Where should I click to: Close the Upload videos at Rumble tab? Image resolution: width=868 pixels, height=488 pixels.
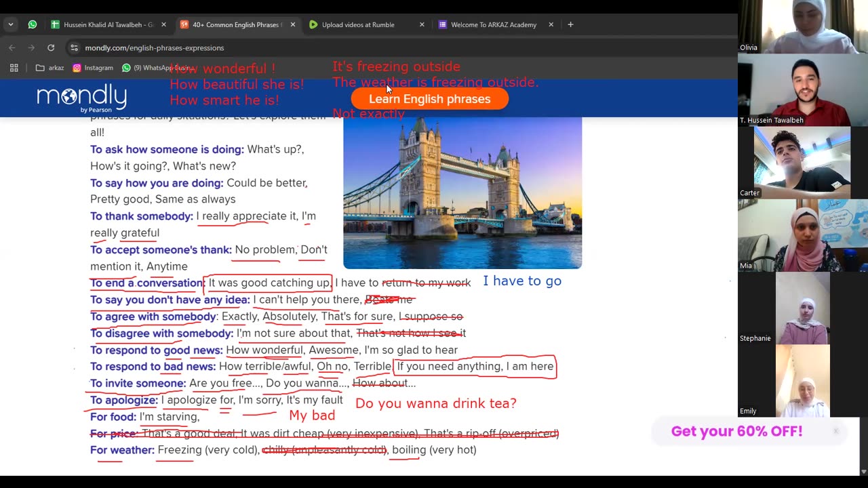422,24
